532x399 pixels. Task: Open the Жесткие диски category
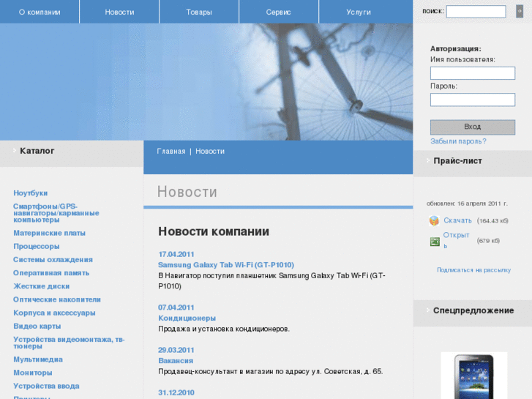[42, 286]
